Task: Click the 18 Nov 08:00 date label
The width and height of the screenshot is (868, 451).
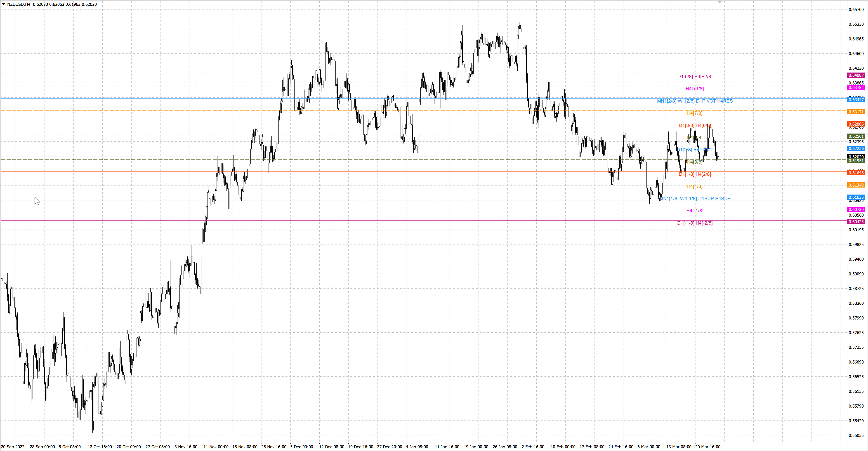Action: click(x=245, y=447)
